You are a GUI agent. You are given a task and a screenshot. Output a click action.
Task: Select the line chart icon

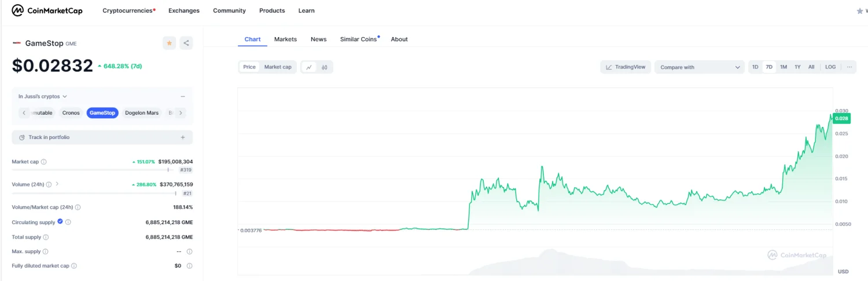point(309,67)
